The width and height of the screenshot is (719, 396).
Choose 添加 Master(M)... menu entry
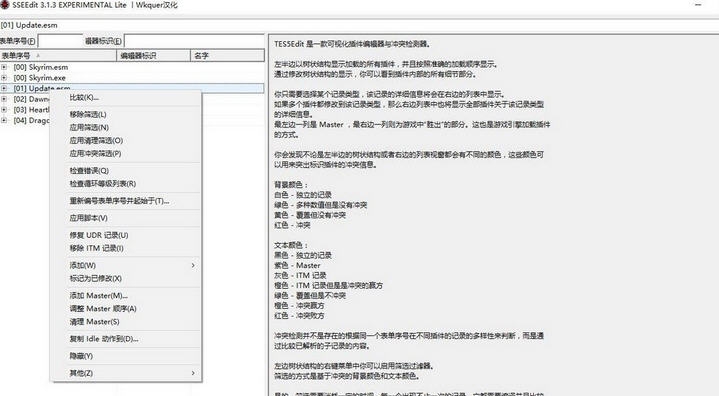tap(99, 296)
